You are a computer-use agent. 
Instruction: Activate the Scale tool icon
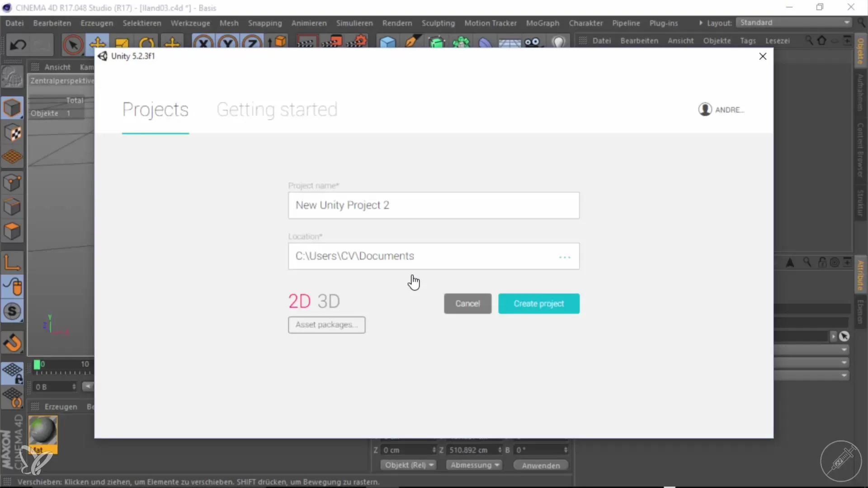[x=122, y=43]
